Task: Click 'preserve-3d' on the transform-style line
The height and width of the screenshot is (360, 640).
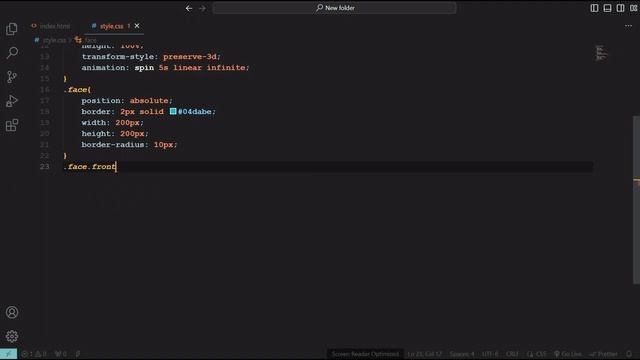Action: [x=190, y=56]
